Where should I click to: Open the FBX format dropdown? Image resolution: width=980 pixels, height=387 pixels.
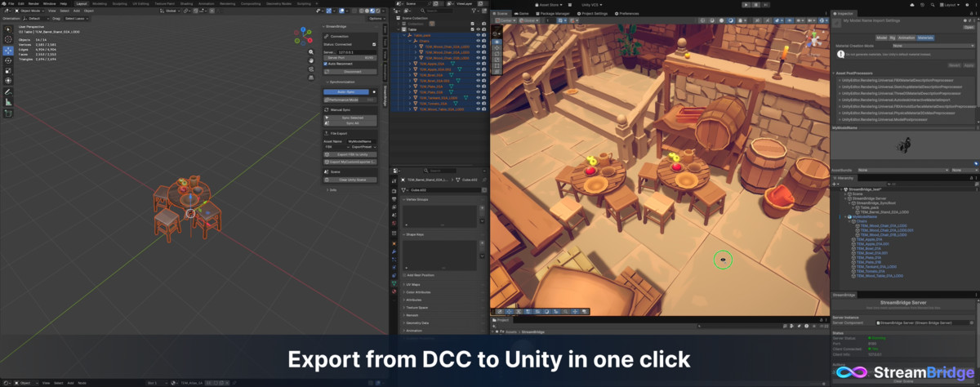336,147
